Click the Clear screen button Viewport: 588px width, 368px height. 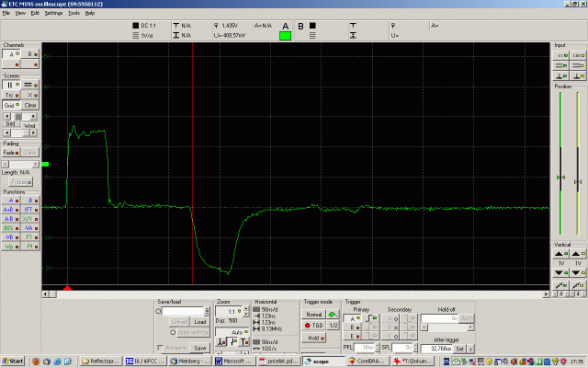pyautogui.click(x=30, y=105)
